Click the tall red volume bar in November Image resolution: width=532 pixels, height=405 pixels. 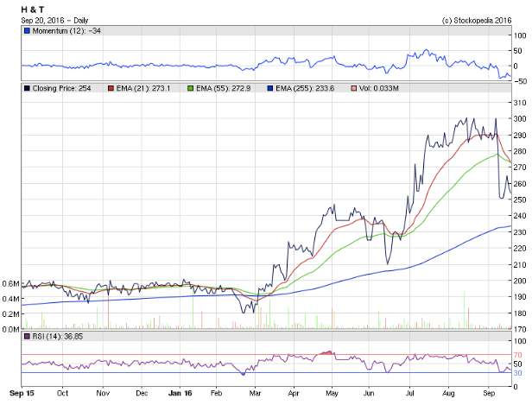pos(109,312)
